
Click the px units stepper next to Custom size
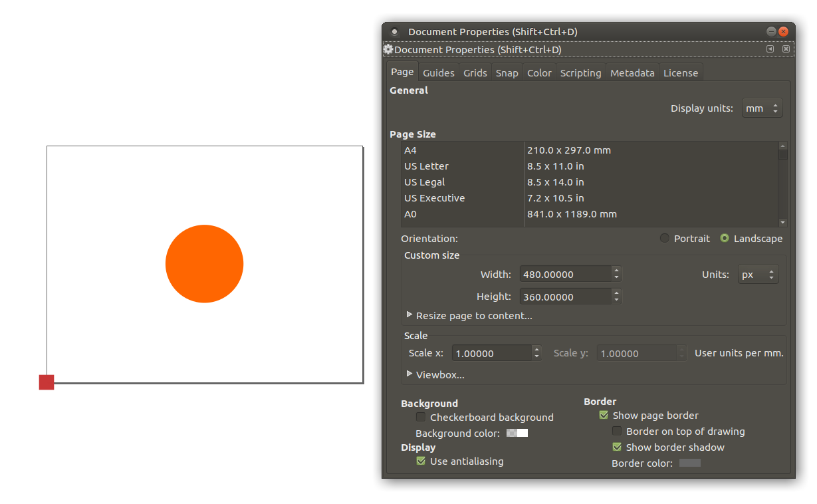pos(771,273)
